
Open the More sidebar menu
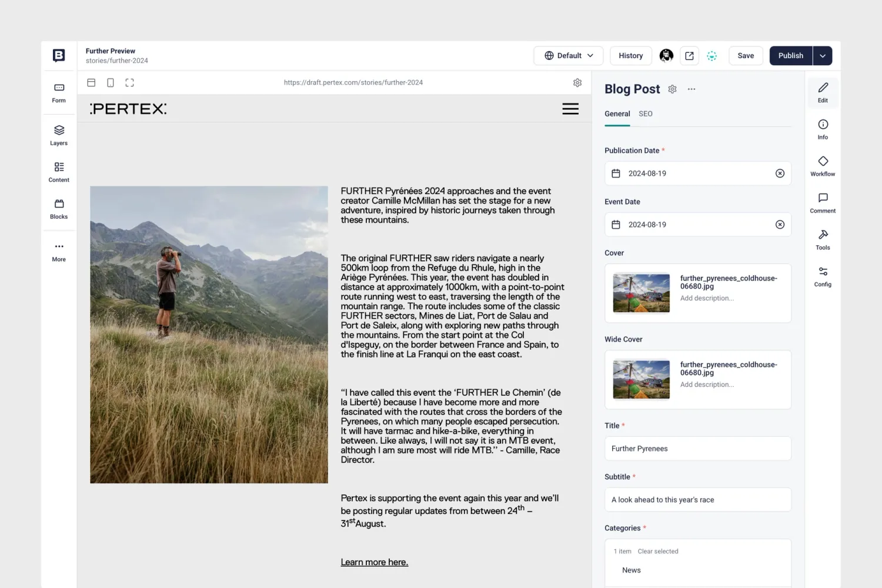tap(59, 252)
